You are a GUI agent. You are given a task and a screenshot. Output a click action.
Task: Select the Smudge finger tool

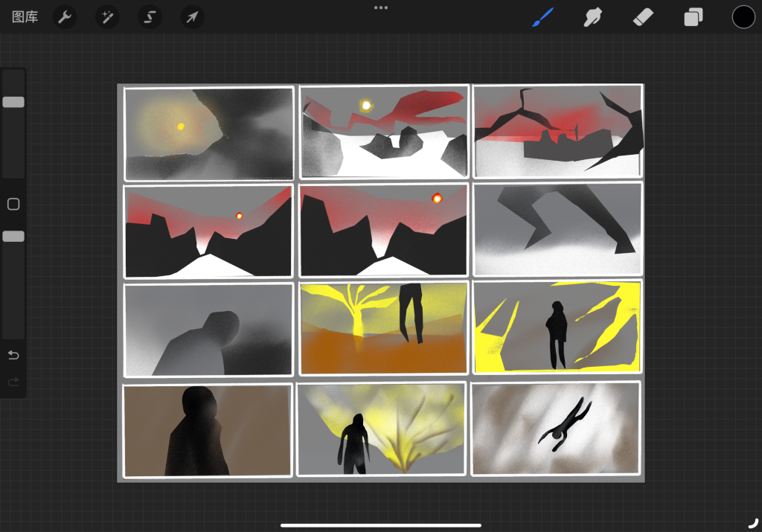(592, 17)
